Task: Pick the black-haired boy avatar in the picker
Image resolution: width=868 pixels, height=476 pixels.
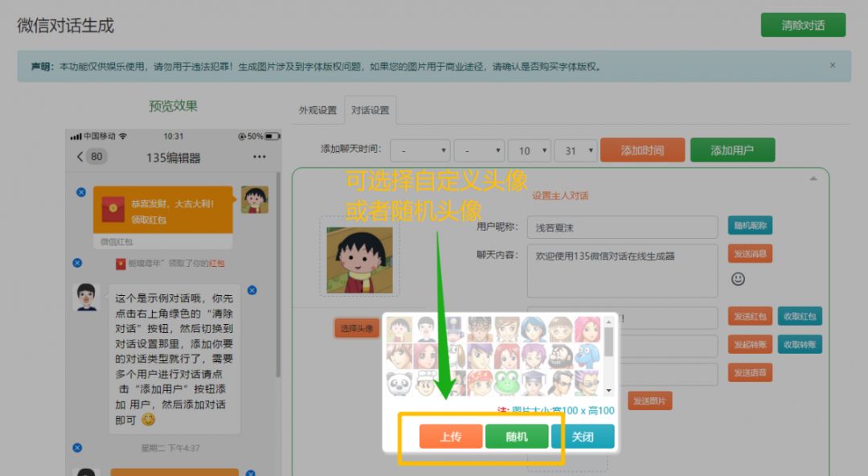Action: point(425,329)
